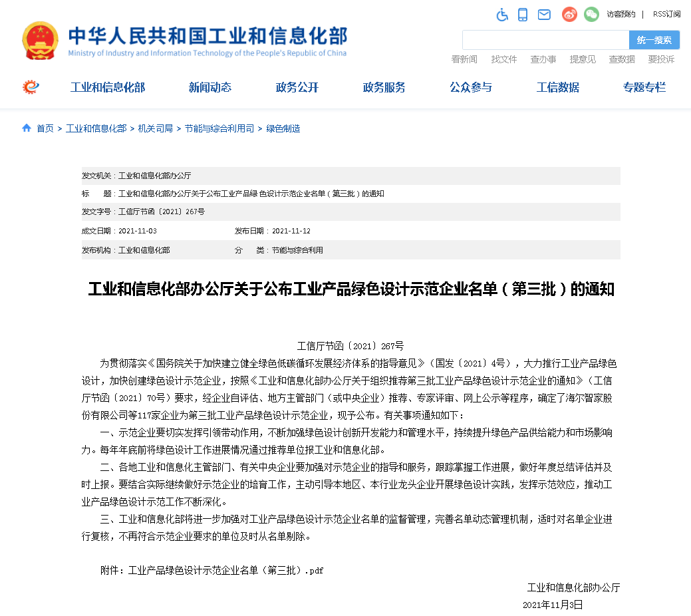Click the home icon in breadcrumb
The height and width of the screenshot is (616, 691).
pos(27,128)
